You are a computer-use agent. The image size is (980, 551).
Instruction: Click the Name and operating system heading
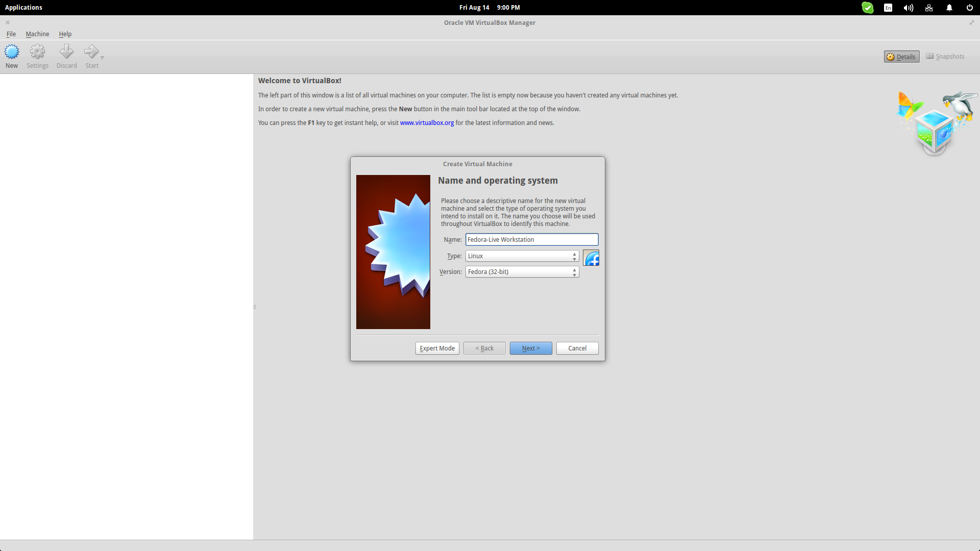(498, 181)
